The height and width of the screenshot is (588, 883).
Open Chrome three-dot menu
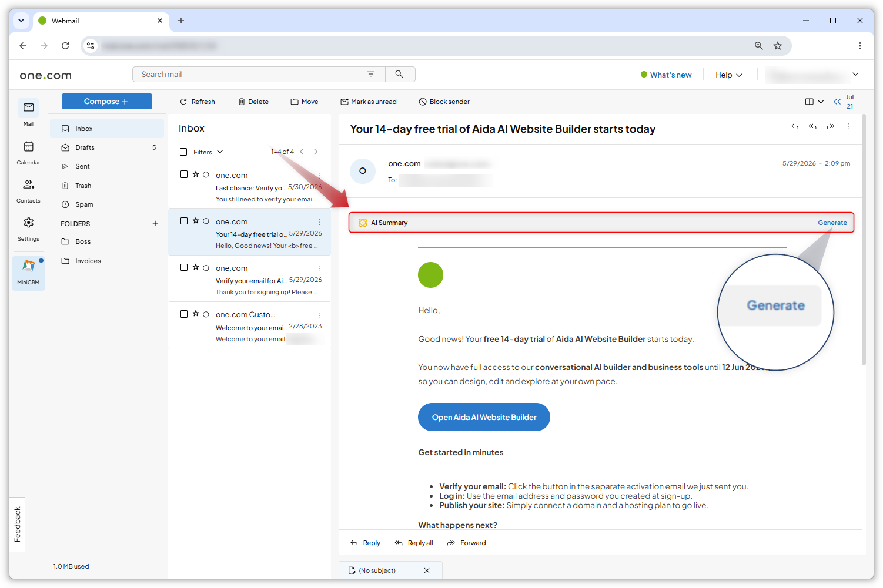(859, 45)
